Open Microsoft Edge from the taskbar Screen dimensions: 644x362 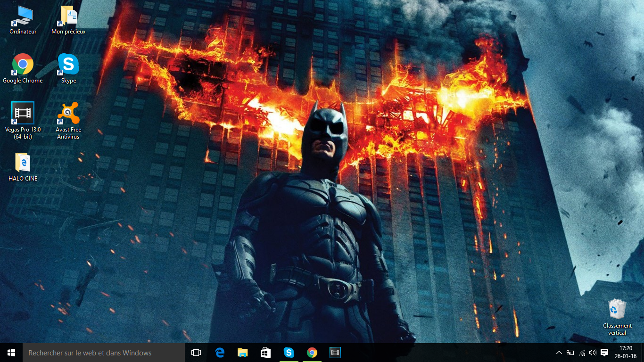219,353
